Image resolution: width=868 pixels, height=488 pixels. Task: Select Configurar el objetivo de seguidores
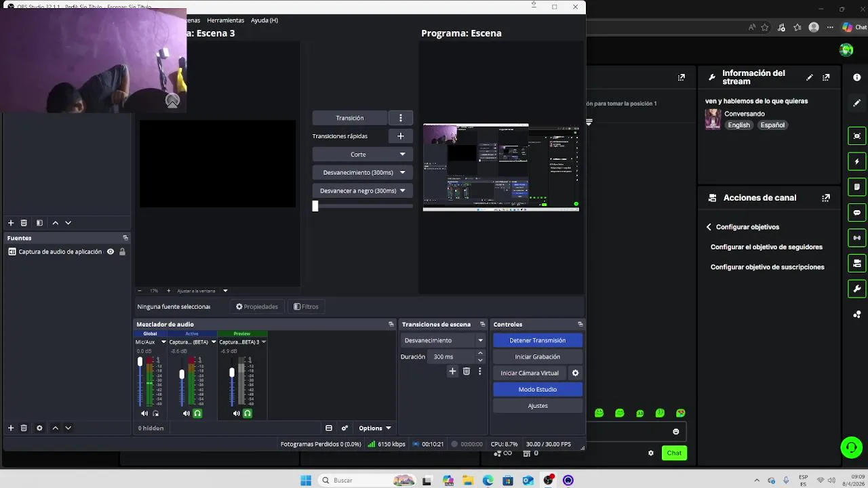[766, 247]
